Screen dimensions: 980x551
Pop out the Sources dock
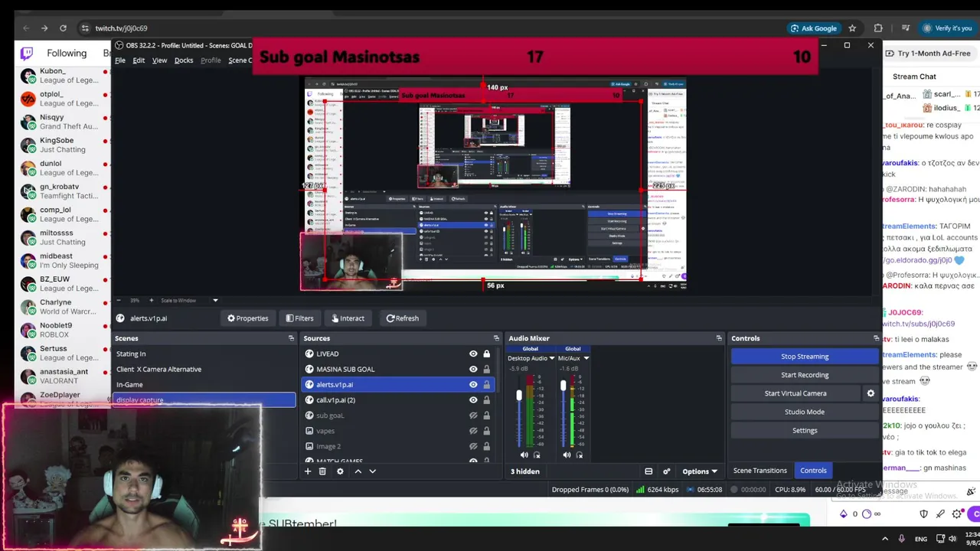[495, 338]
